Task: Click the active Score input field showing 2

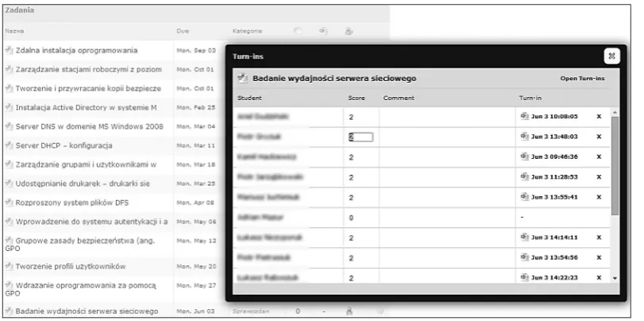Action: coord(361,137)
